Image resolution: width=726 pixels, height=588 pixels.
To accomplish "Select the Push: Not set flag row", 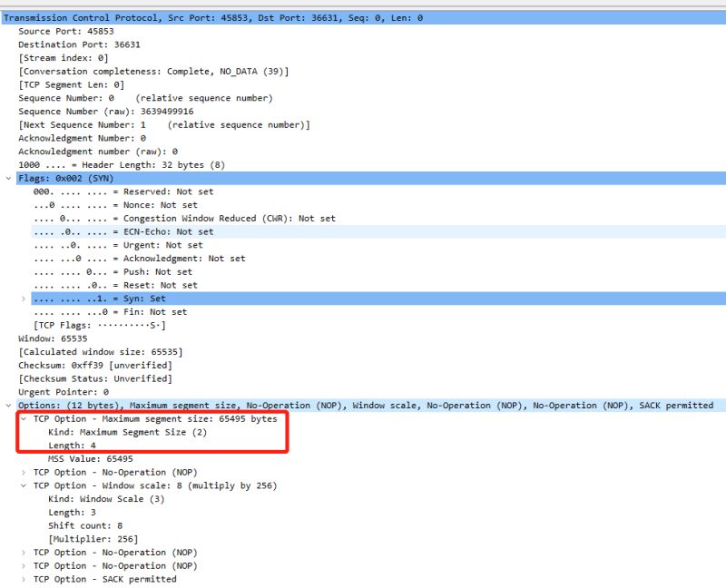I will coord(113,272).
